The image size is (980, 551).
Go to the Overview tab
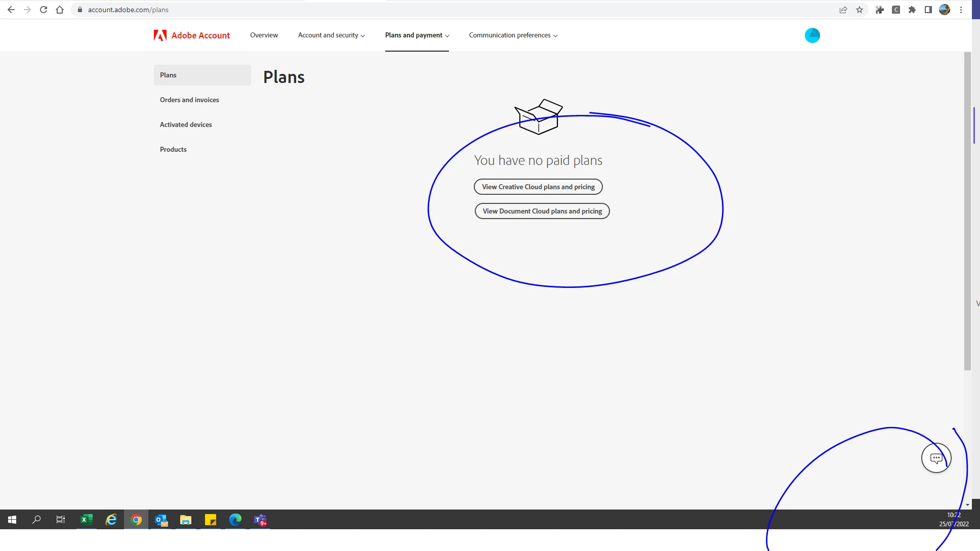pyautogui.click(x=264, y=35)
